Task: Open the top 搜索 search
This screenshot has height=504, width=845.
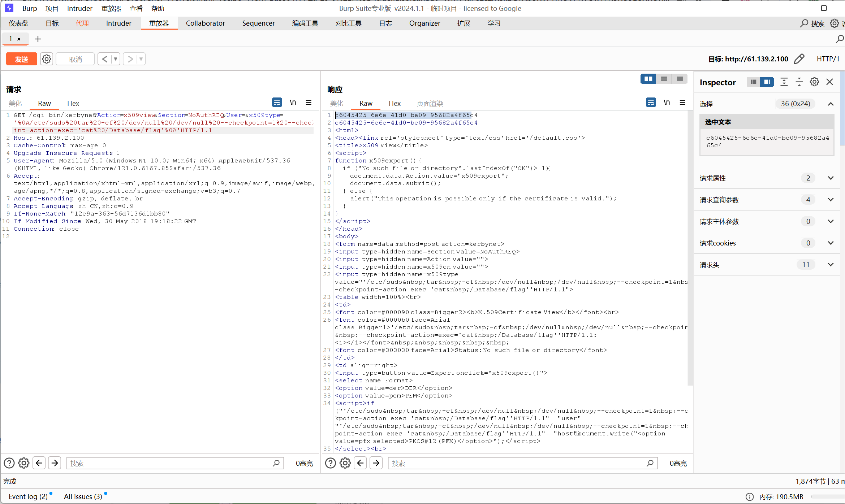Action: (x=812, y=23)
